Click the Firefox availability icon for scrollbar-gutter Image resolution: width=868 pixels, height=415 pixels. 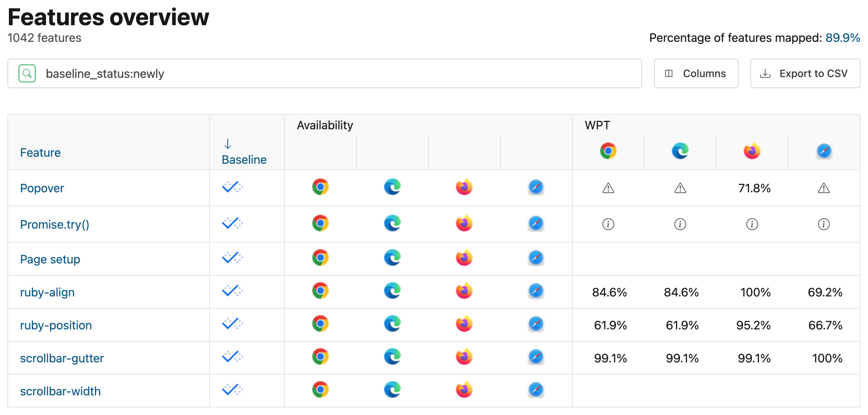click(x=464, y=357)
